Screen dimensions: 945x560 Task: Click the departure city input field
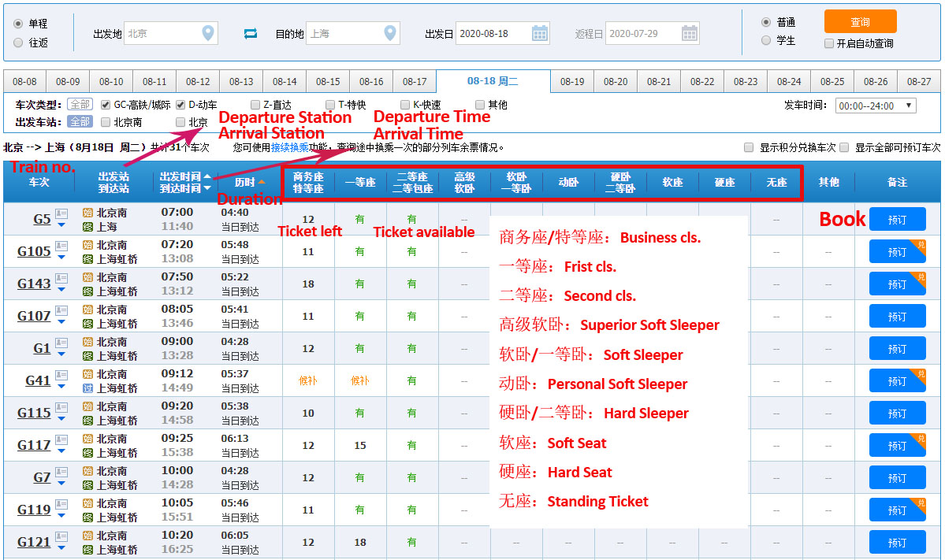[162, 33]
